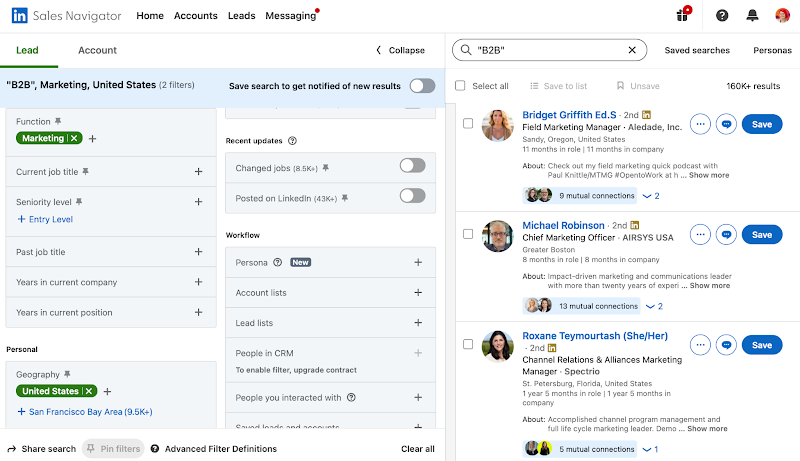Switch to the Account tab

tap(97, 50)
